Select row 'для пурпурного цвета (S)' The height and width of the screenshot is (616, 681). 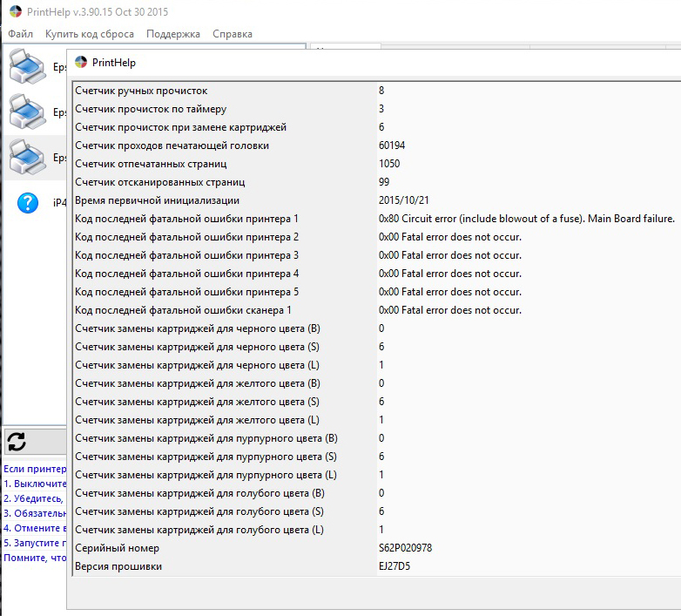[376, 457]
